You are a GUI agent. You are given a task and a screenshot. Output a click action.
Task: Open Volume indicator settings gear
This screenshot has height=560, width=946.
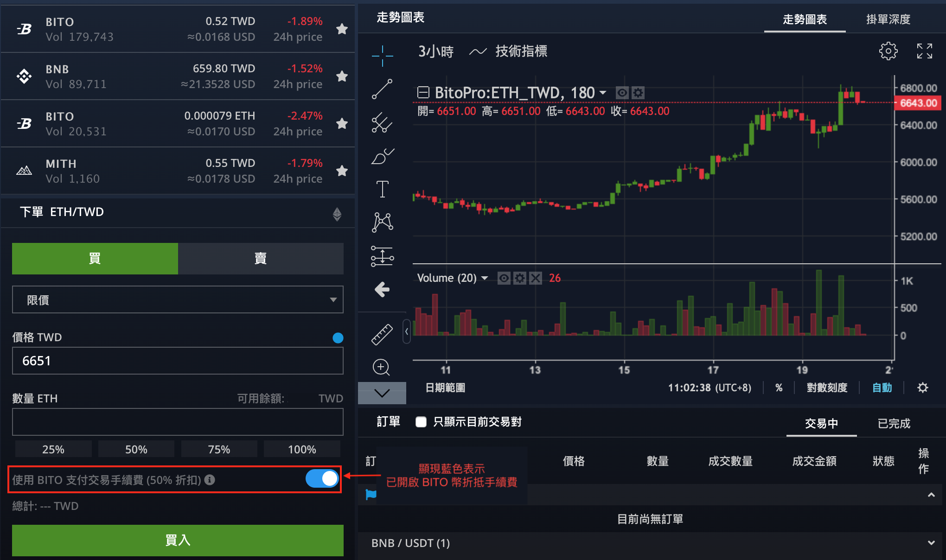(x=520, y=278)
